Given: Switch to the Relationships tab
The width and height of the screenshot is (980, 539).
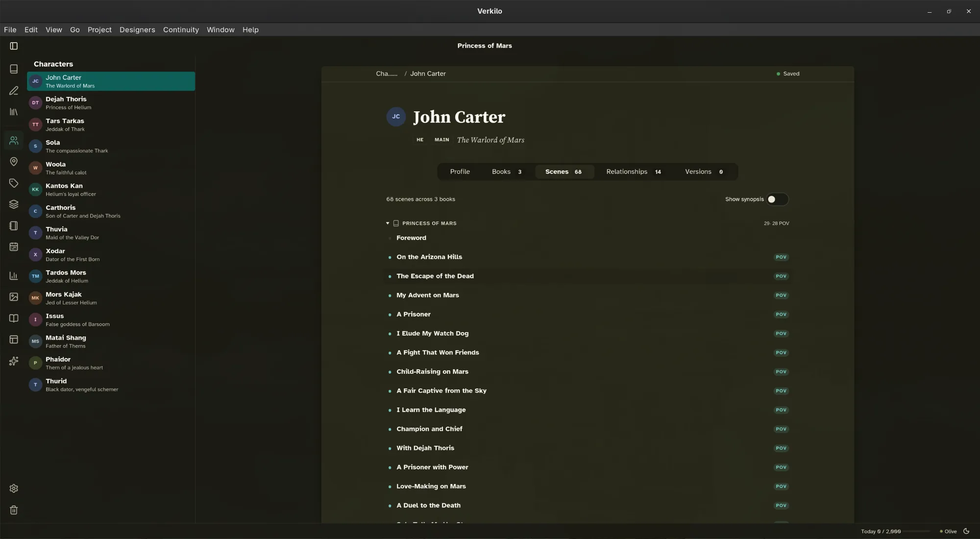Looking at the screenshot, I should pyautogui.click(x=634, y=172).
